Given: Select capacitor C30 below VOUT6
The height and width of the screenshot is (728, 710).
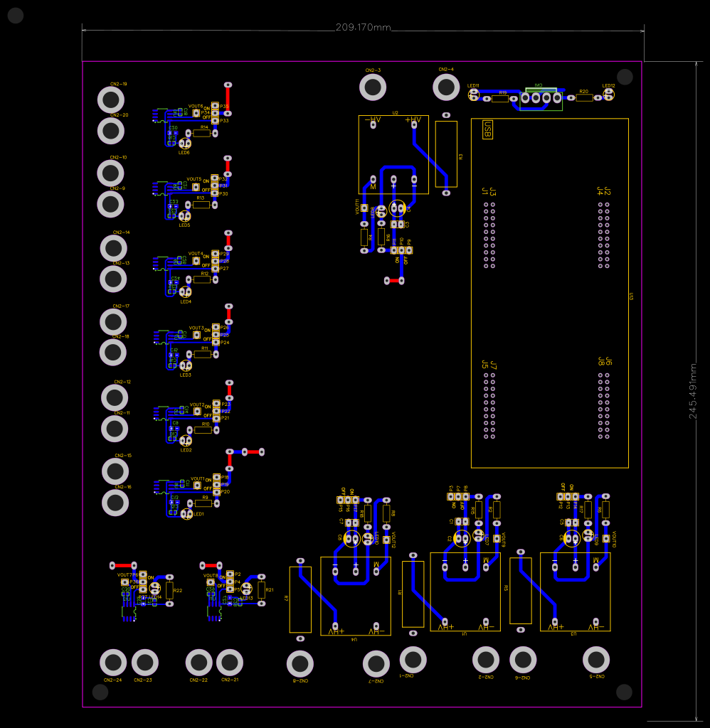Looking at the screenshot, I should [x=172, y=132].
